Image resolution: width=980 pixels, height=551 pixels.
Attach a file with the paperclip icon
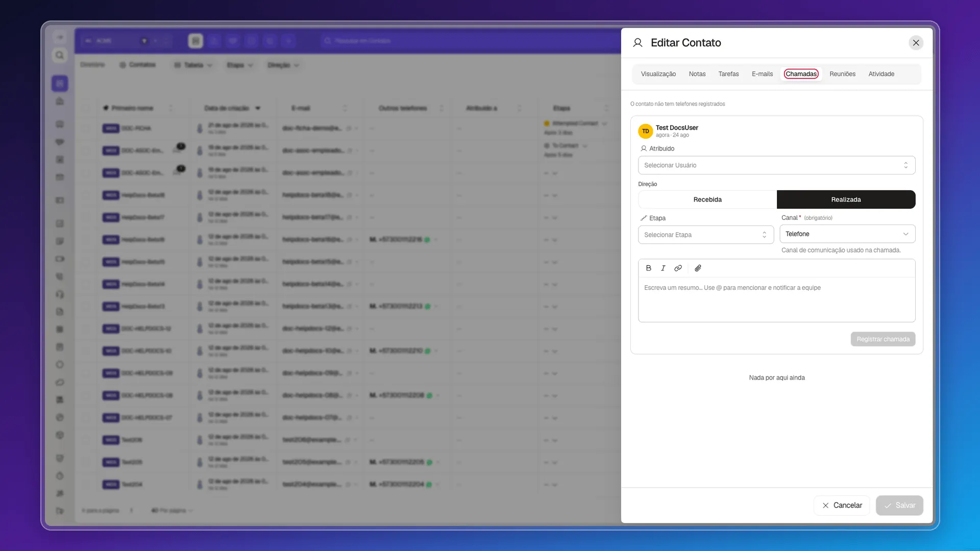pos(698,268)
